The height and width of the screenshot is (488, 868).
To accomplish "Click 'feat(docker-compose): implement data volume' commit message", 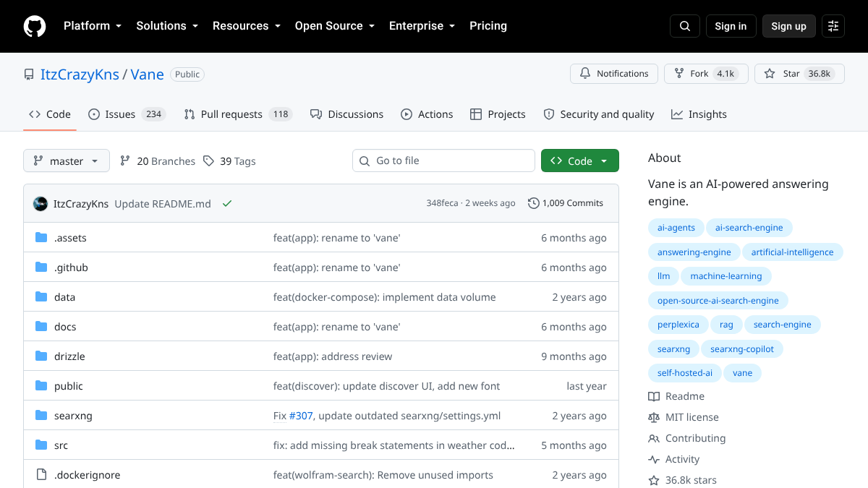I will click(x=385, y=297).
